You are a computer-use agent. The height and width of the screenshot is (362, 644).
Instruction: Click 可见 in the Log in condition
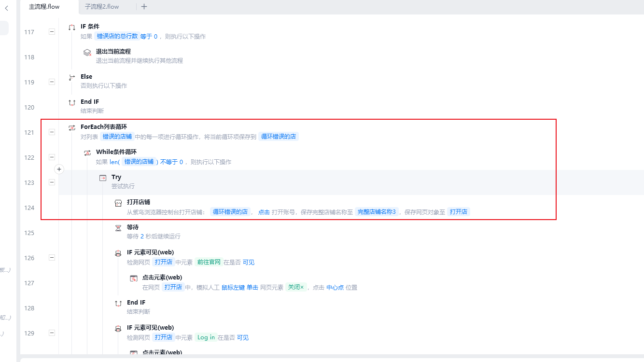243,337
